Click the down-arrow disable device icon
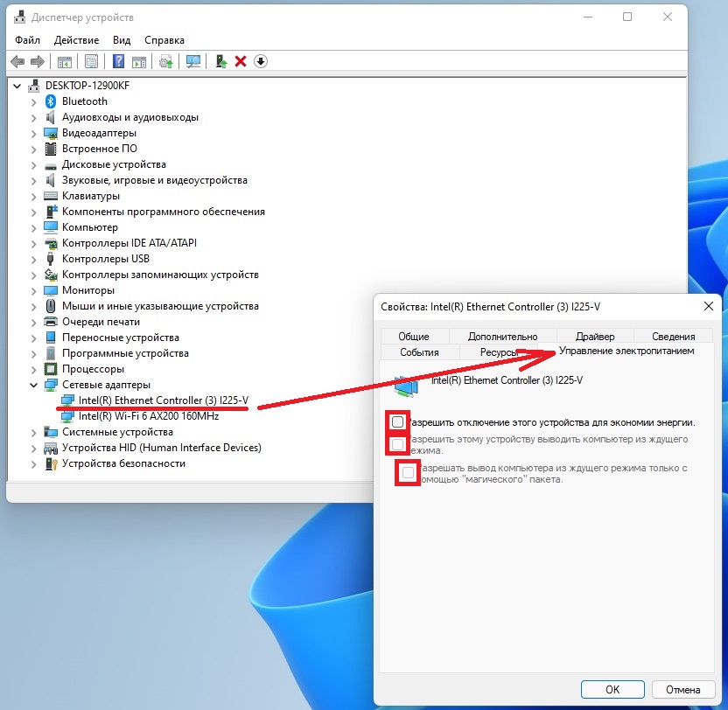 261,61
